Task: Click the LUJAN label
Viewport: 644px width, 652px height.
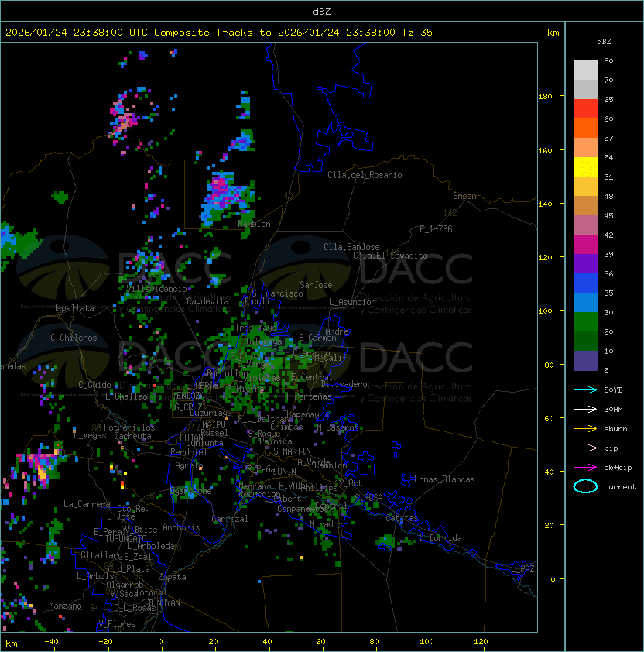Action: (x=191, y=438)
